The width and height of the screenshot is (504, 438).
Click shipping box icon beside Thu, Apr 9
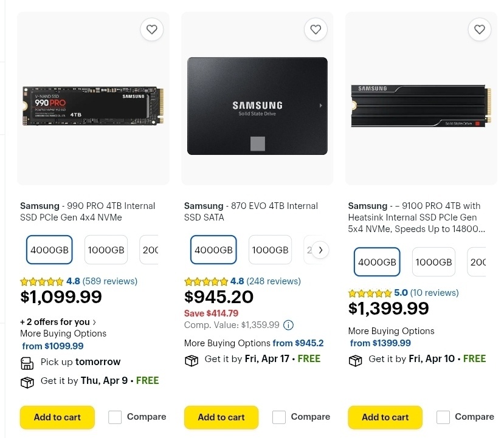tap(27, 382)
